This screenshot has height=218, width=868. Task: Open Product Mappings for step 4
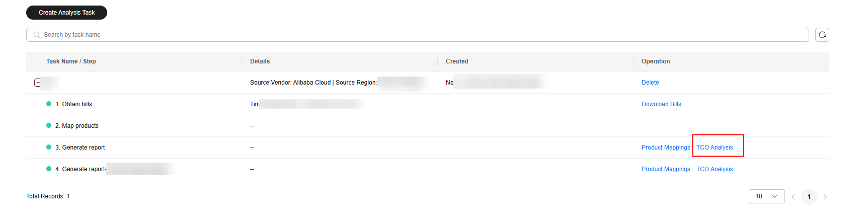coord(666,169)
